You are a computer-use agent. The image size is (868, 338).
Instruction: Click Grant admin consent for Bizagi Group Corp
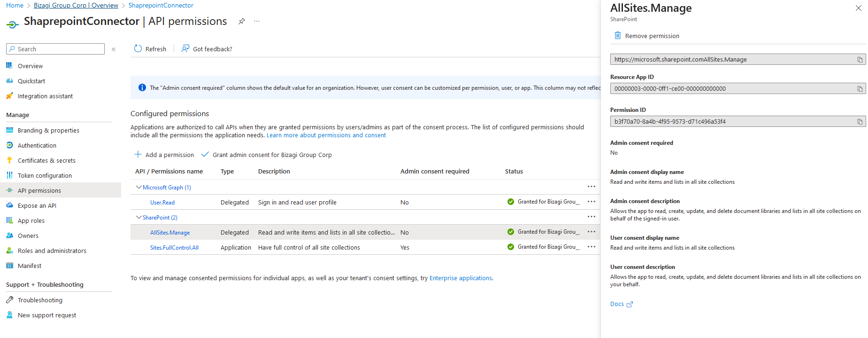(266, 155)
